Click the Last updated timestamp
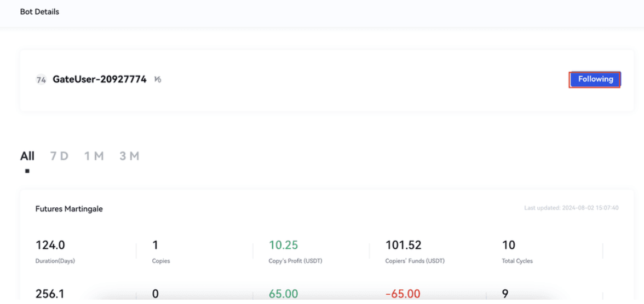The height and width of the screenshot is (304, 644). coord(571,208)
